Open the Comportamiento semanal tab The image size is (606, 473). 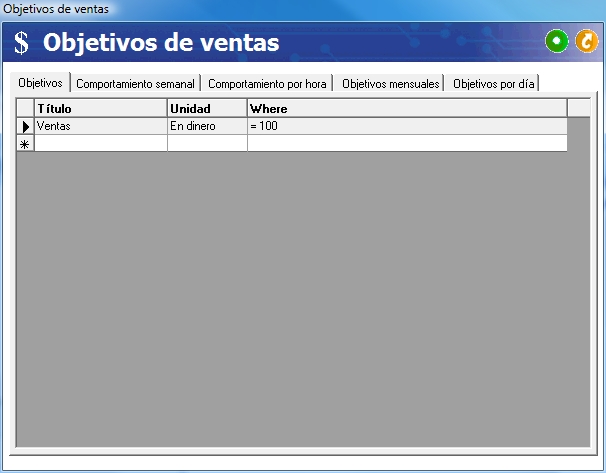(x=135, y=84)
